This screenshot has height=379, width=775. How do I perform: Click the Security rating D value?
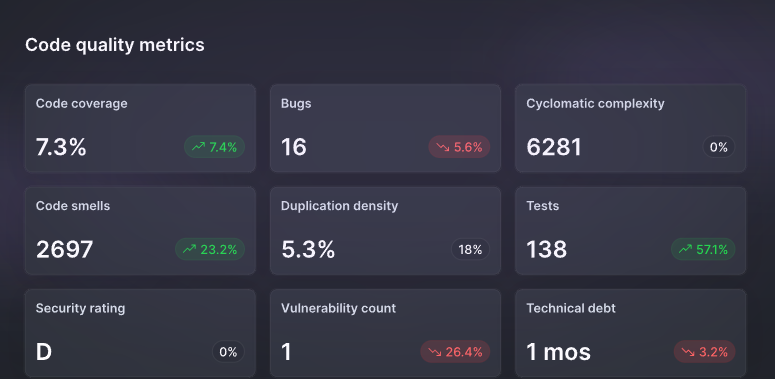(44, 352)
